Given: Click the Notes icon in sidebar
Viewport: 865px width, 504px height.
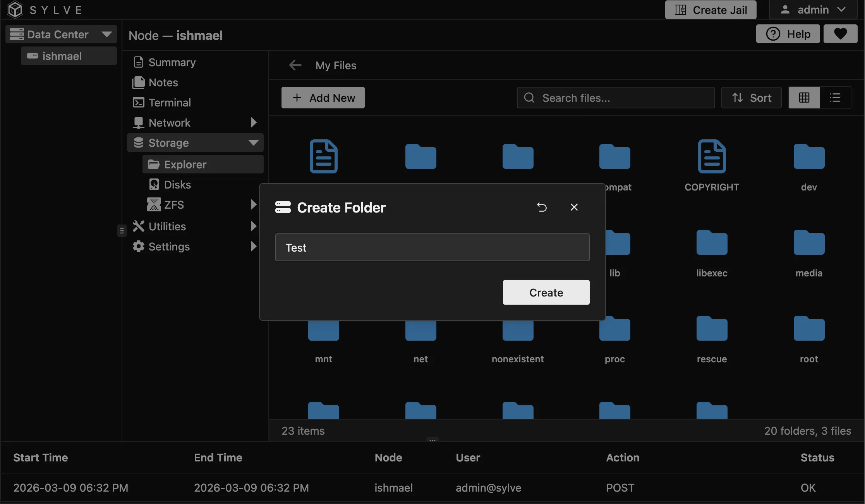Looking at the screenshot, I should pos(139,82).
